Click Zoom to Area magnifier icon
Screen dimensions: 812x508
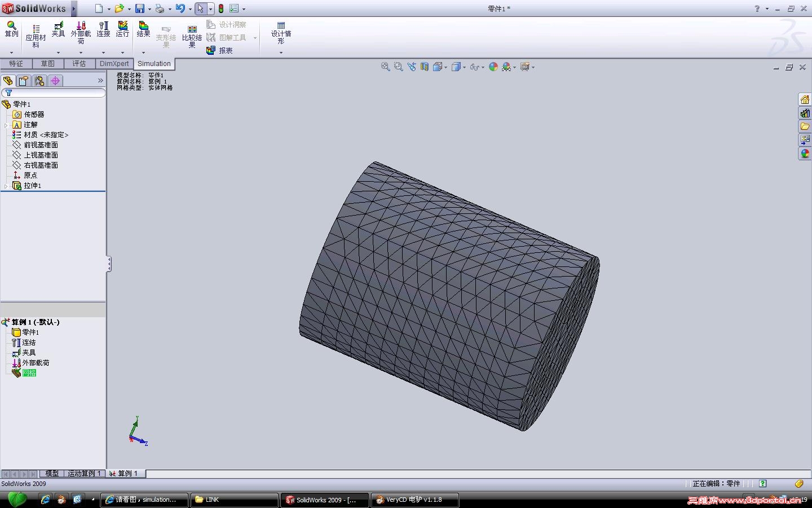pos(399,67)
